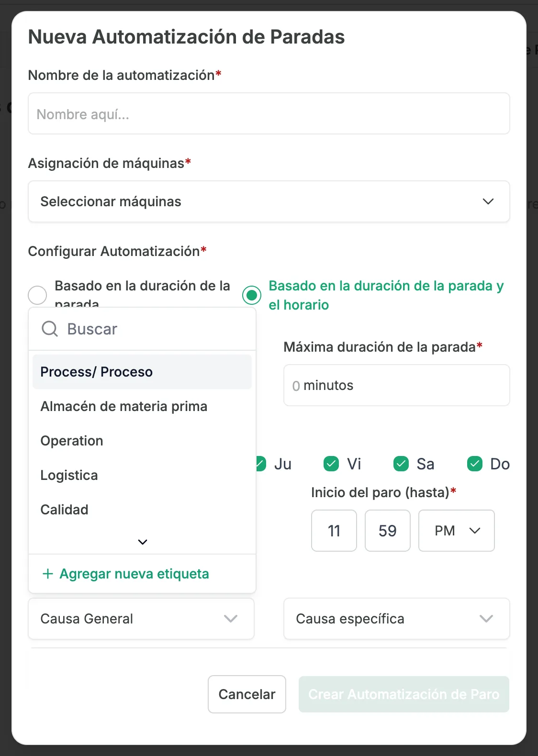Screen dimensions: 538x756
Task: Select the 'duración de la parada y el horario' radio
Action: pyautogui.click(x=252, y=295)
